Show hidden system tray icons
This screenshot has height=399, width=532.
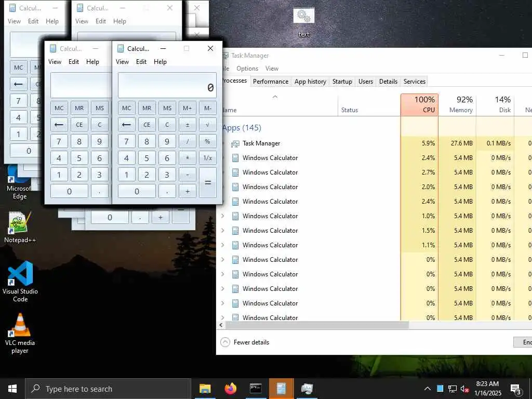428,389
